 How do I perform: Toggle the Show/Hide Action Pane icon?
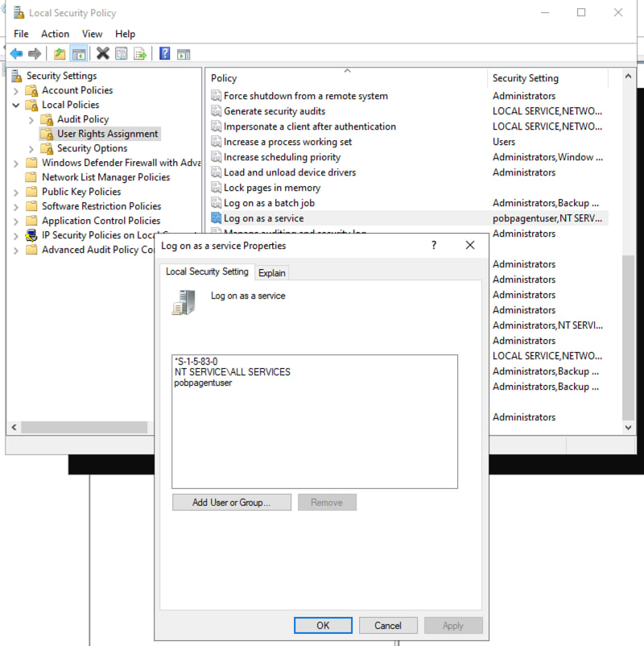pyautogui.click(x=184, y=54)
